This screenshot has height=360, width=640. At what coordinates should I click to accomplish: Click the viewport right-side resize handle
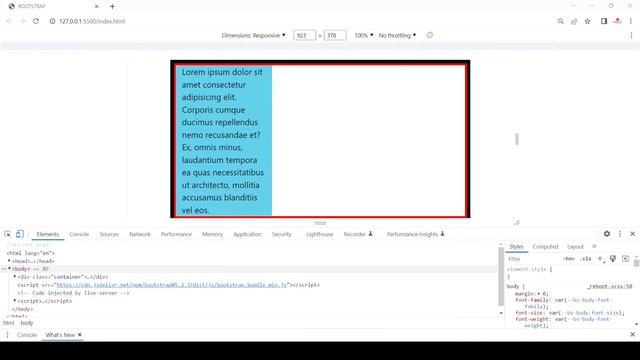tap(517, 139)
